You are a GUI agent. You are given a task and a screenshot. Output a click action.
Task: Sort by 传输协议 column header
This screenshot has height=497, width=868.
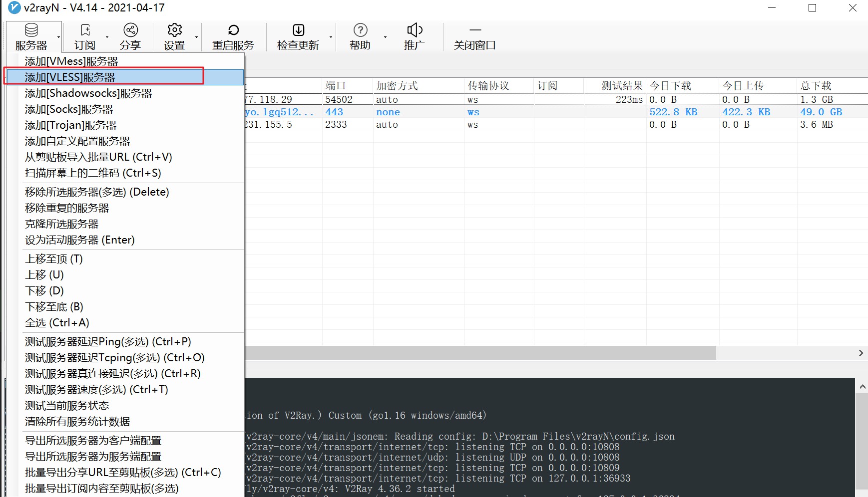[x=499, y=86]
